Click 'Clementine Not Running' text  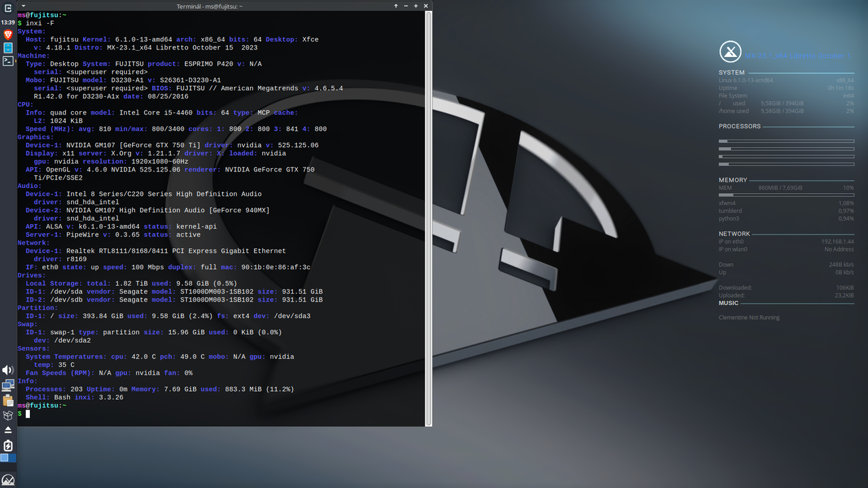pos(749,317)
